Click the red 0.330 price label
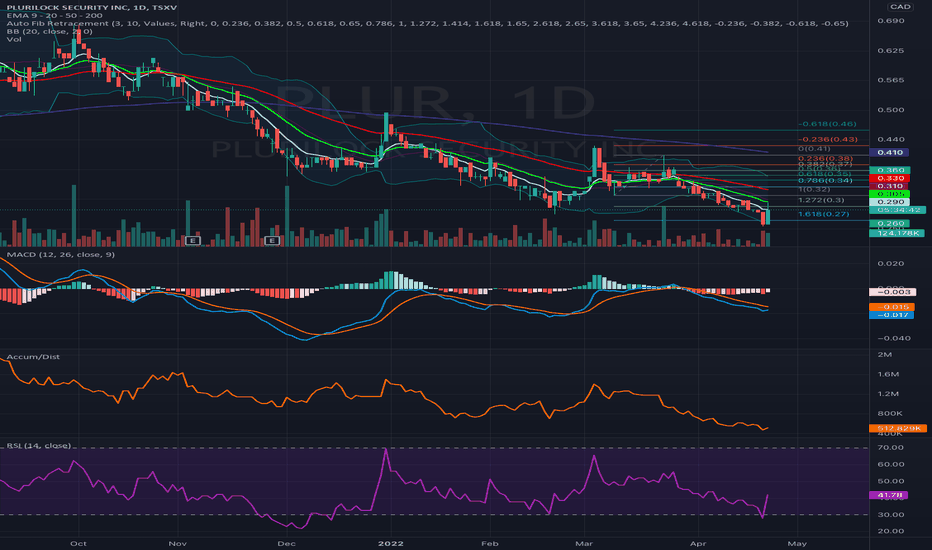This screenshot has height=550, width=932. 889,178
